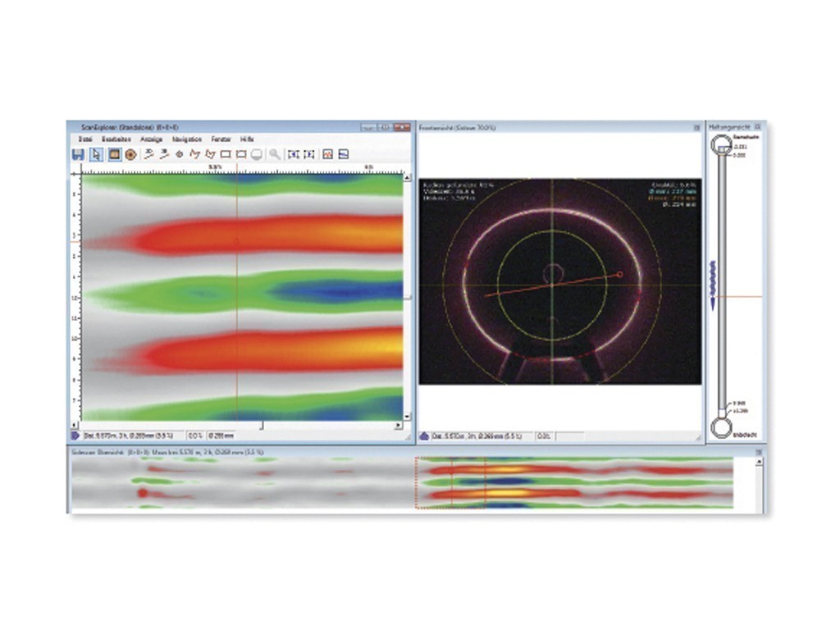Open the Anzeige menu
The image size is (840, 630).
(x=152, y=139)
